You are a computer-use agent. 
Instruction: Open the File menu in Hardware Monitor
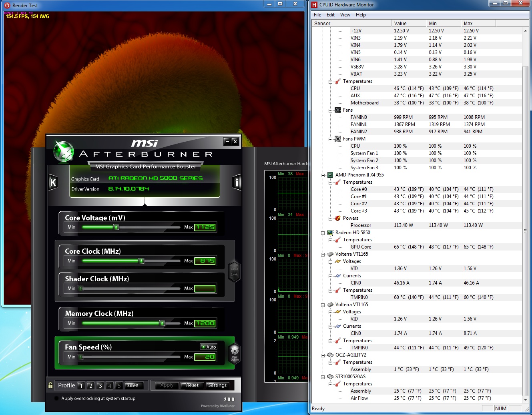click(317, 15)
